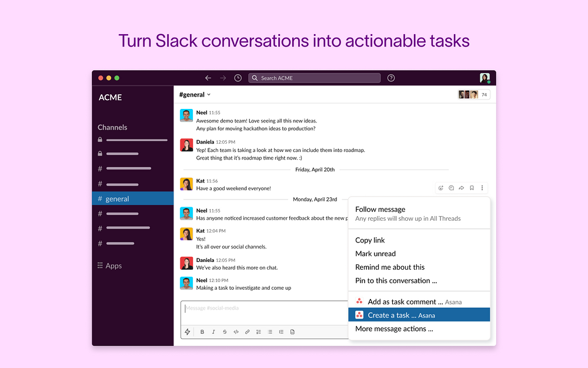588x368 pixels.
Task: Start a bulleted list in composer
Action: pos(270,332)
